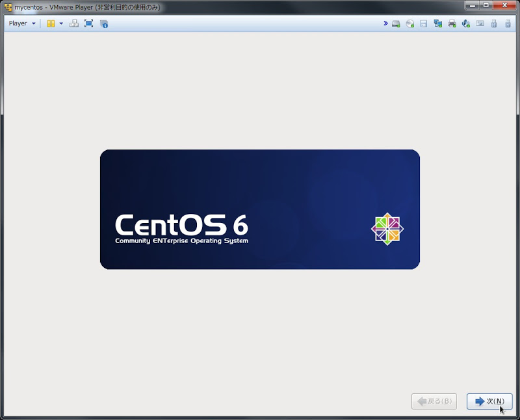
Task: Expand the device toolbar double-chevron
Action: (385, 23)
